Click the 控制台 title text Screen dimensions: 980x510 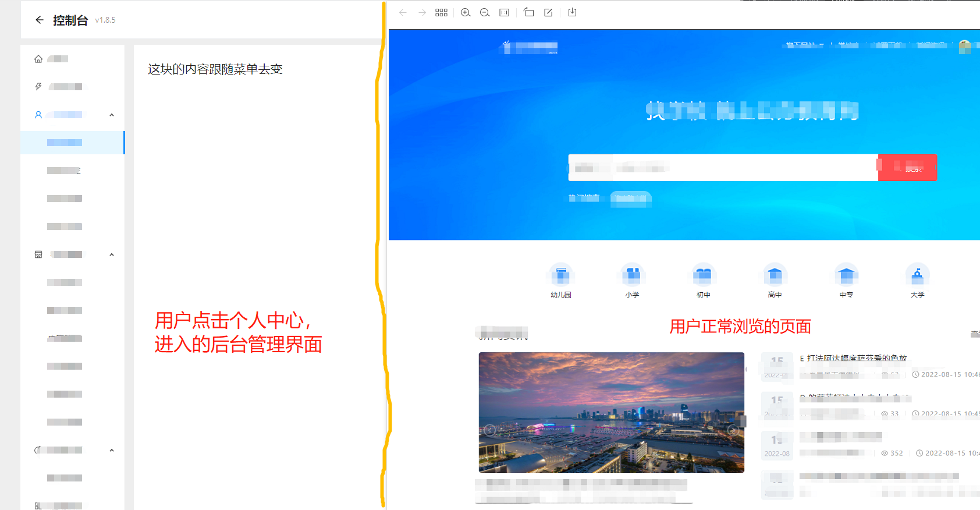(70, 20)
